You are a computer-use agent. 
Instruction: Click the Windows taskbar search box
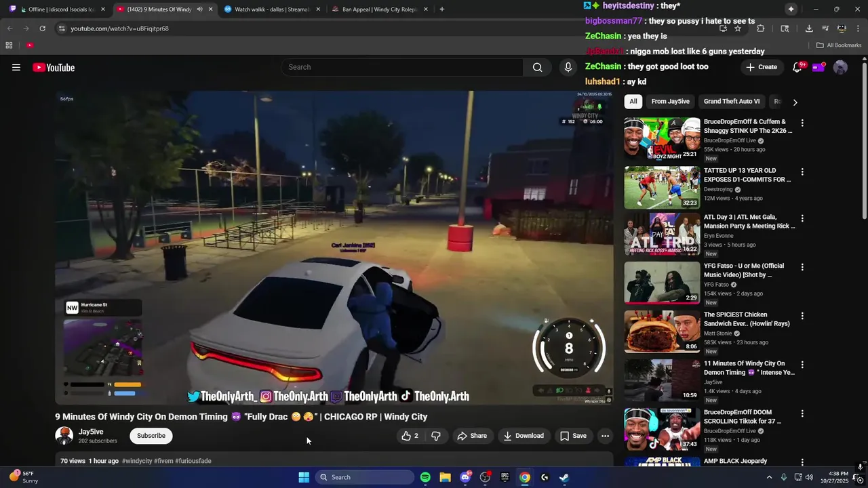click(x=365, y=477)
